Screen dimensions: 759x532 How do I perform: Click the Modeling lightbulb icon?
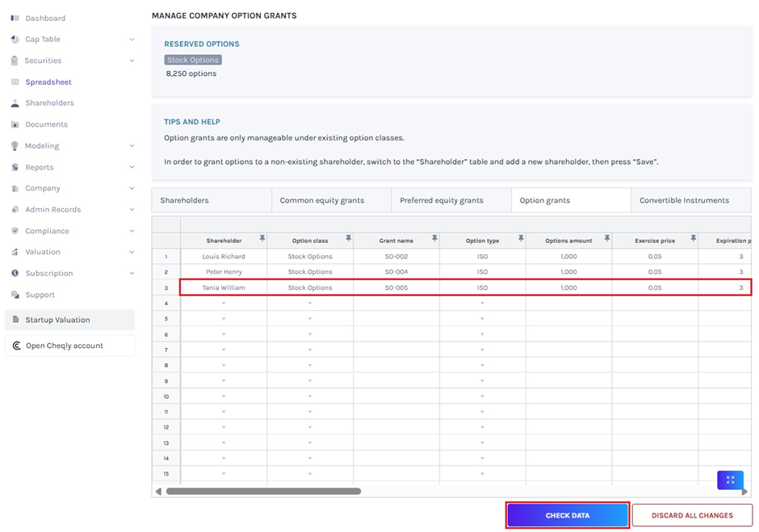(15, 146)
